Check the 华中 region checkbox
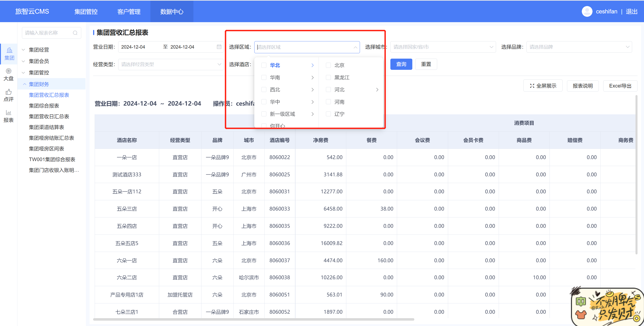This screenshot has width=644, height=326. (x=264, y=102)
